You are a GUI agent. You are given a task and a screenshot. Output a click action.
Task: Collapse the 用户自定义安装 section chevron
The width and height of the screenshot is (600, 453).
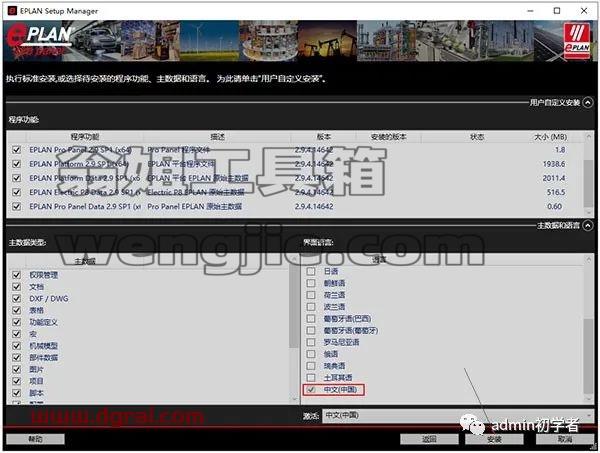(588, 103)
